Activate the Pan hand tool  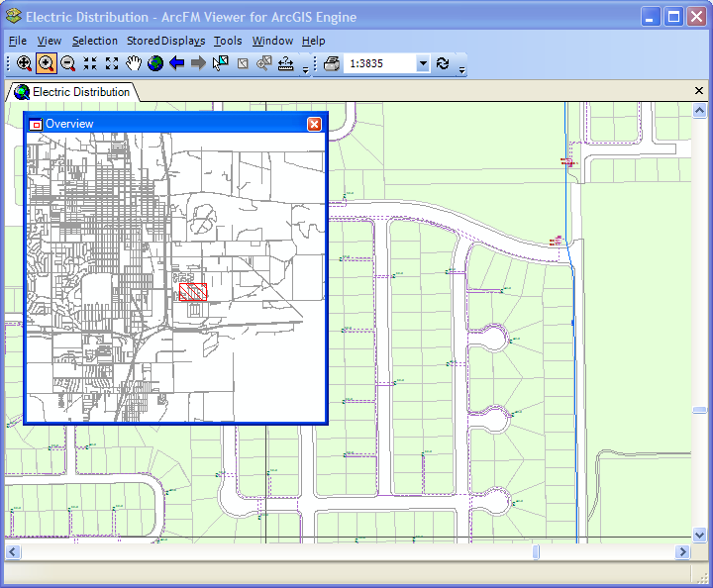pyautogui.click(x=134, y=63)
